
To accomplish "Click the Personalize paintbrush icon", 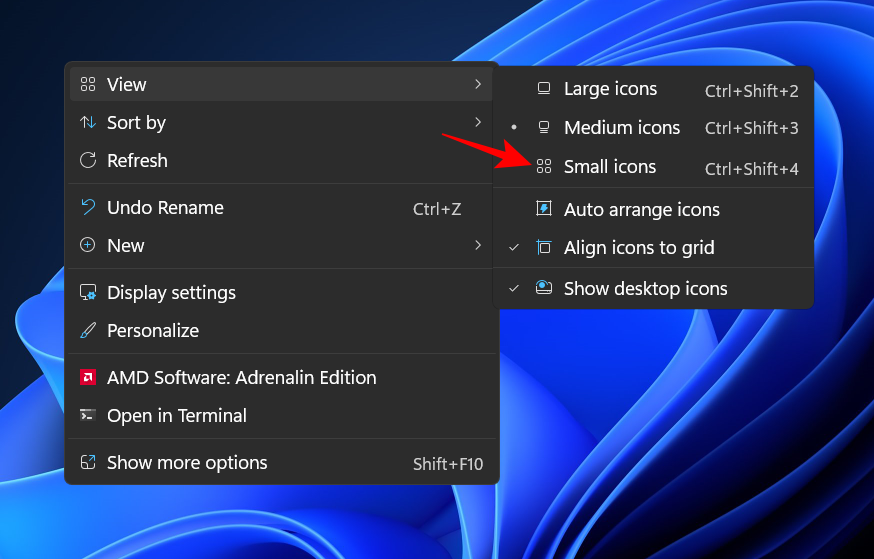I will point(88,331).
